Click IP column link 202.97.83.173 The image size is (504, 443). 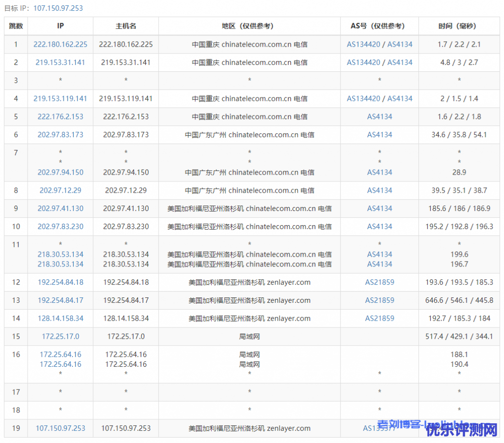coord(61,135)
